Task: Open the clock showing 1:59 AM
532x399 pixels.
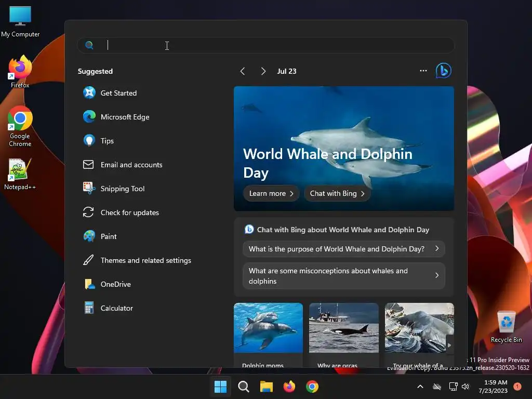Action: click(x=494, y=387)
